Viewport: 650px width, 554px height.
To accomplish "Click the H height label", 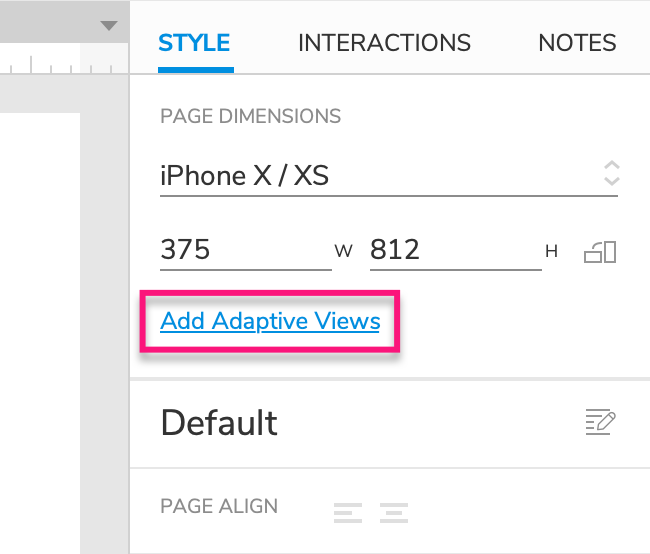I will coord(551,251).
